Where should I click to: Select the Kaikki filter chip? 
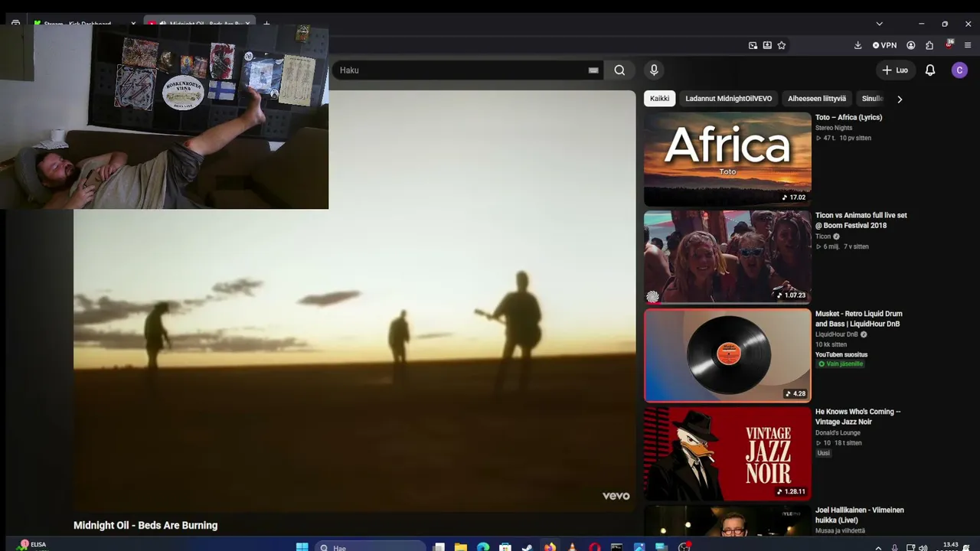pyautogui.click(x=659, y=99)
